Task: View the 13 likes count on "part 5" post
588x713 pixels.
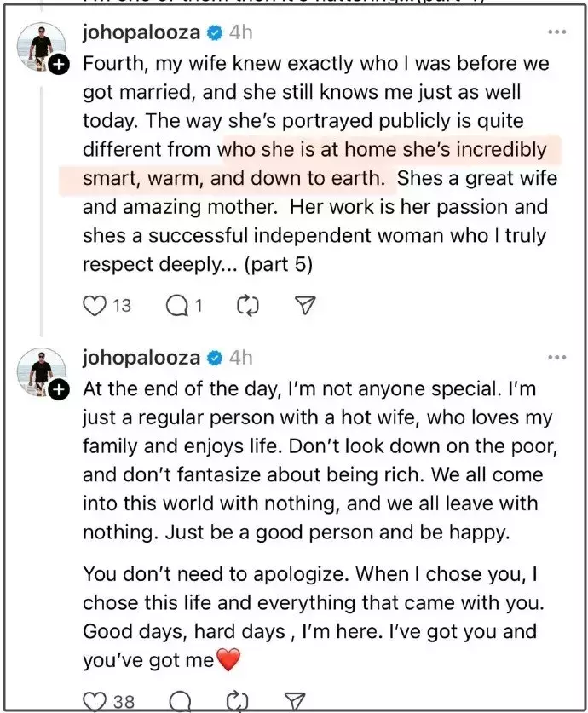Action: pyautogui.click(x=122, y=305)
